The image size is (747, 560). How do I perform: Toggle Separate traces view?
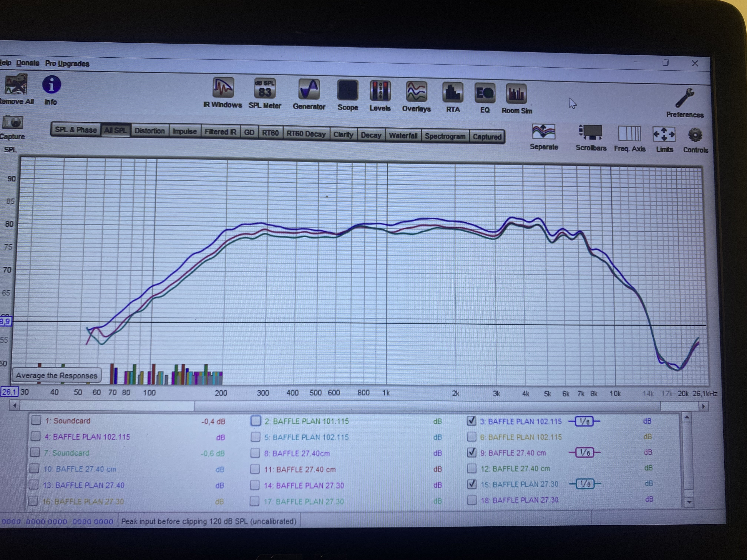pyautogui.click(x=543, y=137)
